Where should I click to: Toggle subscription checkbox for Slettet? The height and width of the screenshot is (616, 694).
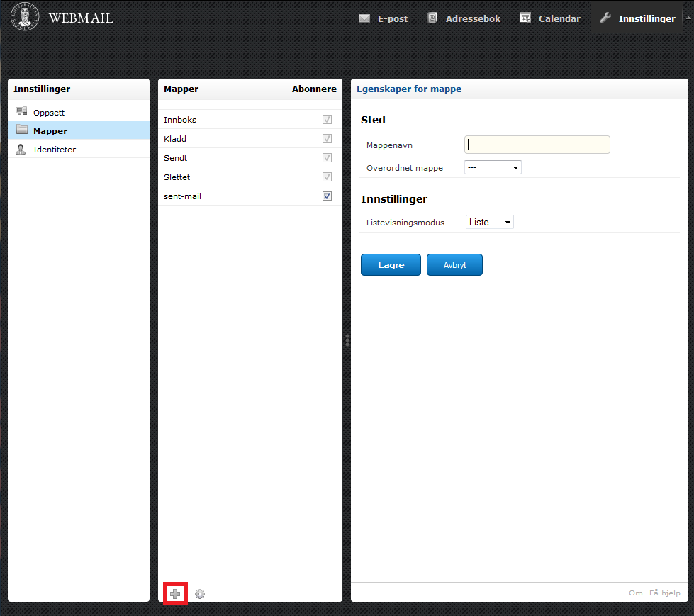(327, 177)
